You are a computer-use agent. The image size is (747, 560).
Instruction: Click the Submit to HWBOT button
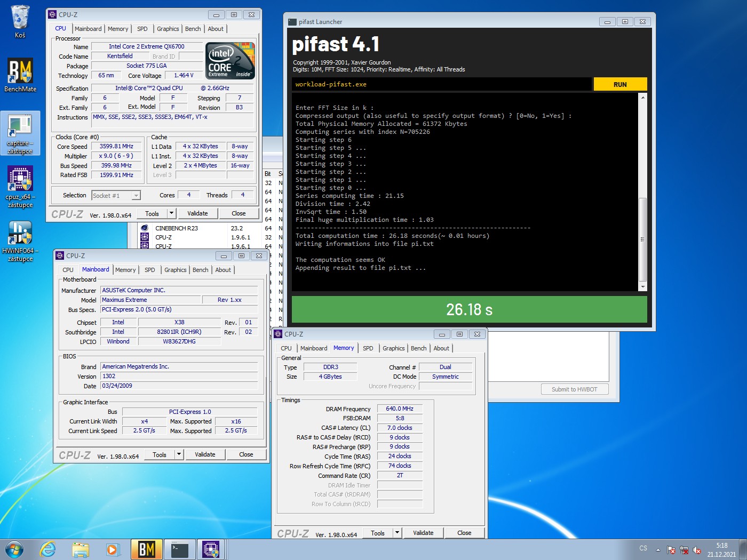[575, 389]
